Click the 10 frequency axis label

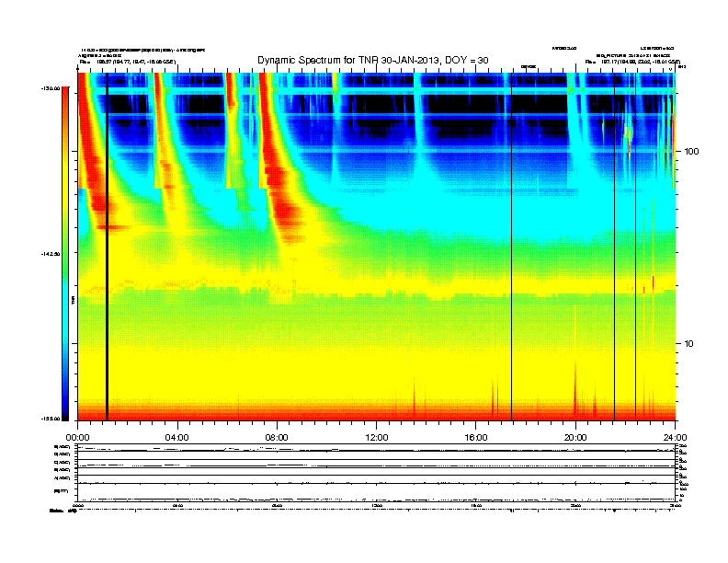689,344
